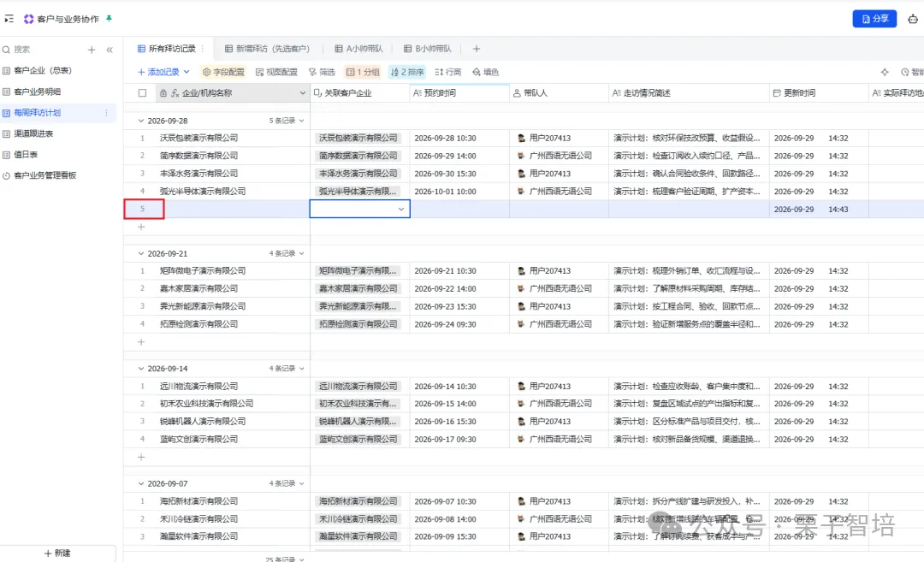924x562 pixels.
Task: Switch to the 所有拜访记录 view tab
Action: tap(167, 49)
